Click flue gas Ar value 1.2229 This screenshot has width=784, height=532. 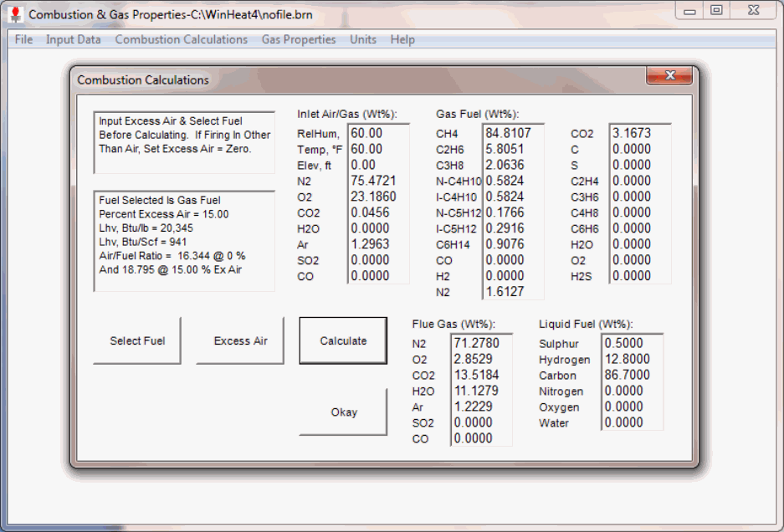click(x=482, y=407)
